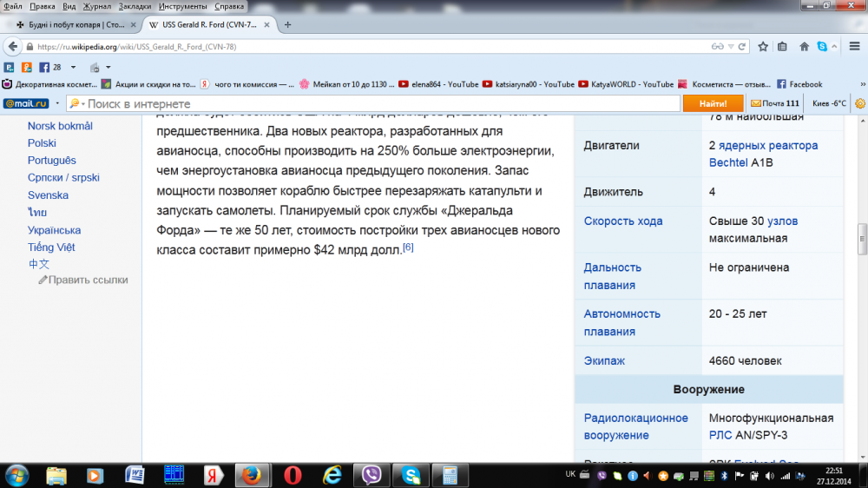Screen dimensions: 868x488
Task: Select Українська language link
Action: (54, 230)
